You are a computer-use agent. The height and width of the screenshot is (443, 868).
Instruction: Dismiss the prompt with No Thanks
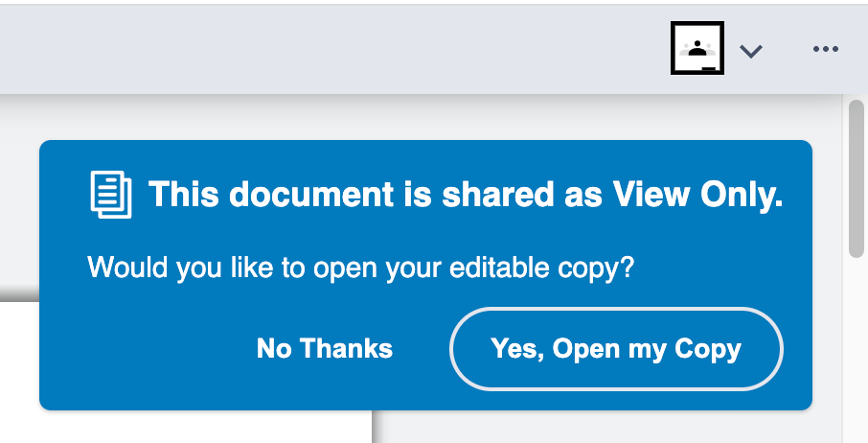pos(324,348)
